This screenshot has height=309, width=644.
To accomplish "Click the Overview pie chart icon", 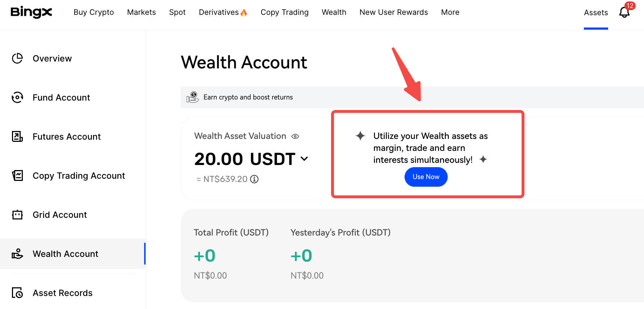I will click(x=17, y=58).
